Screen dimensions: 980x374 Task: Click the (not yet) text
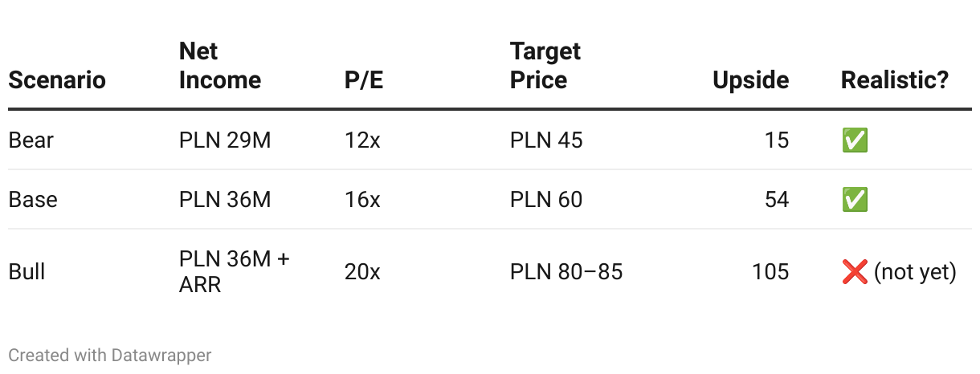coord(915,272)
